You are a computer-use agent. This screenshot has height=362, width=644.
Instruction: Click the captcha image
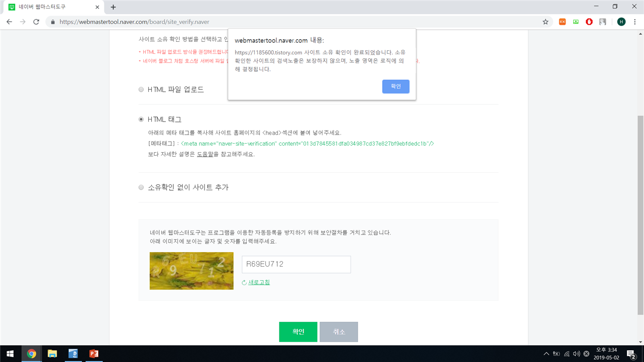click(x=191, y=271)
